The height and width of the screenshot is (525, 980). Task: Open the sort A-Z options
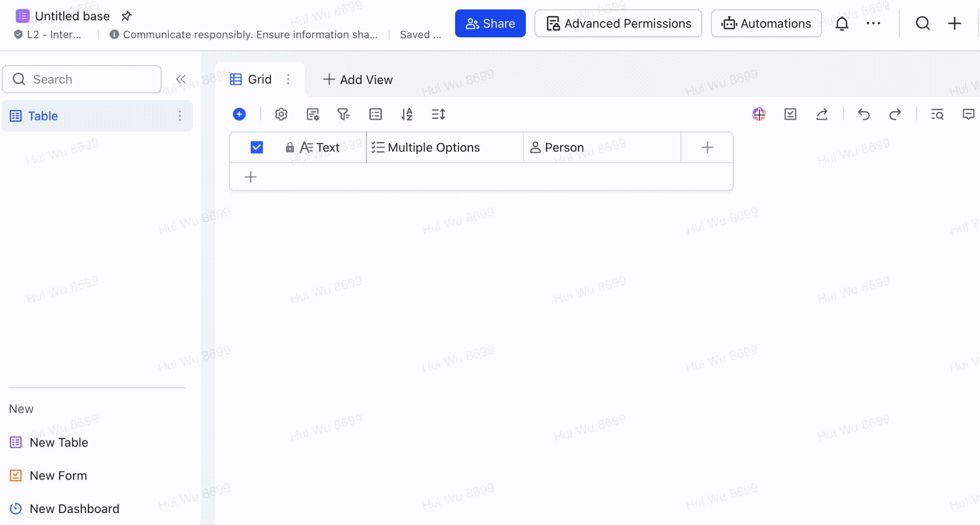[407, 114]
